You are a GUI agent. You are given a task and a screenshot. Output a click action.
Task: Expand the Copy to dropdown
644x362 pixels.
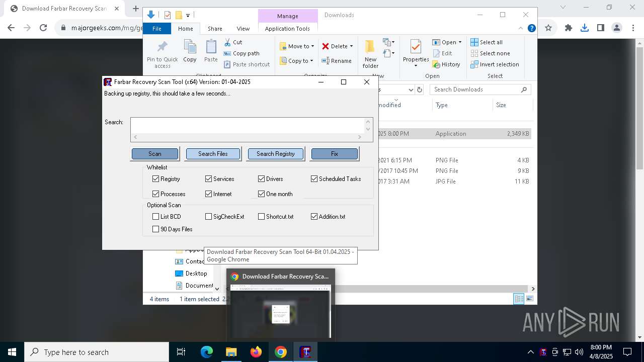(x=311, y=61)
